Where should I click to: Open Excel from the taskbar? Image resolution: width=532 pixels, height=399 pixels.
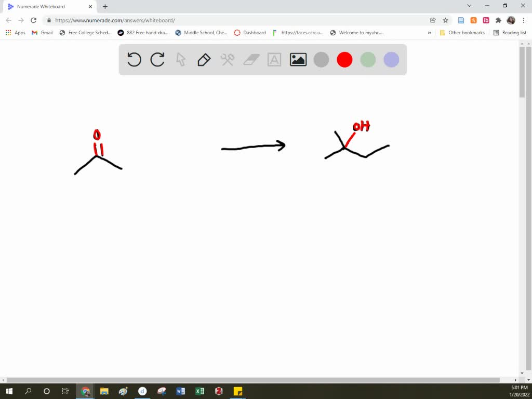tap(199, 391)
